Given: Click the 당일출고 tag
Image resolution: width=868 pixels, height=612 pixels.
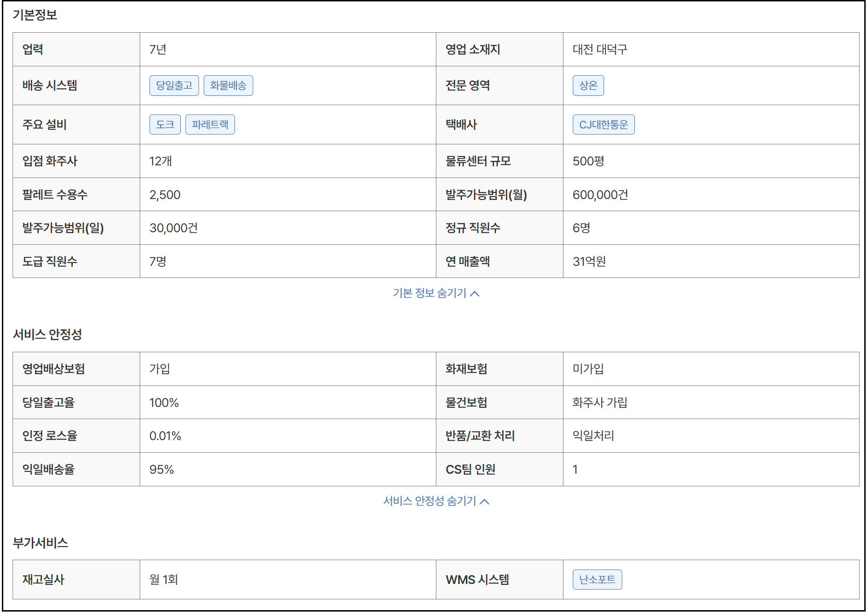Looking at the screenshot, I should [x=174, y=85].
